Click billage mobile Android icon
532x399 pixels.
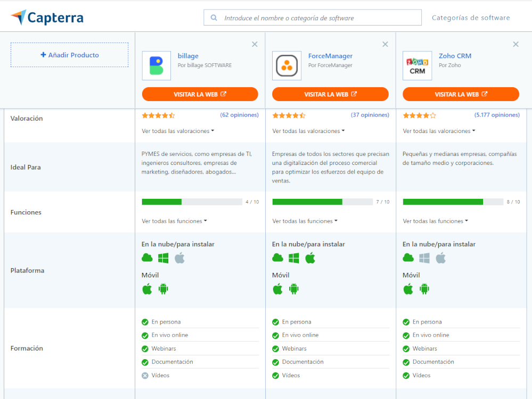pyautogui.click(x=163, y=289)
